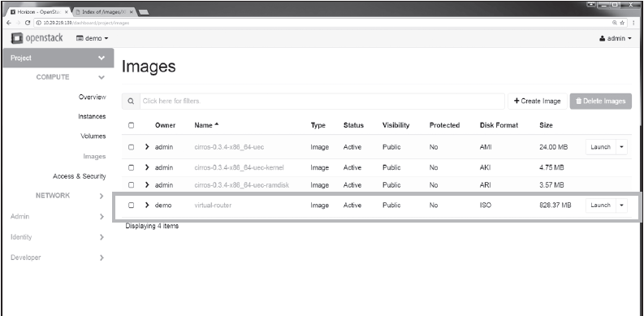Check the virtual-router image checkbox
Viewport: 644px width, 316px height.
[x=131, y=205]
